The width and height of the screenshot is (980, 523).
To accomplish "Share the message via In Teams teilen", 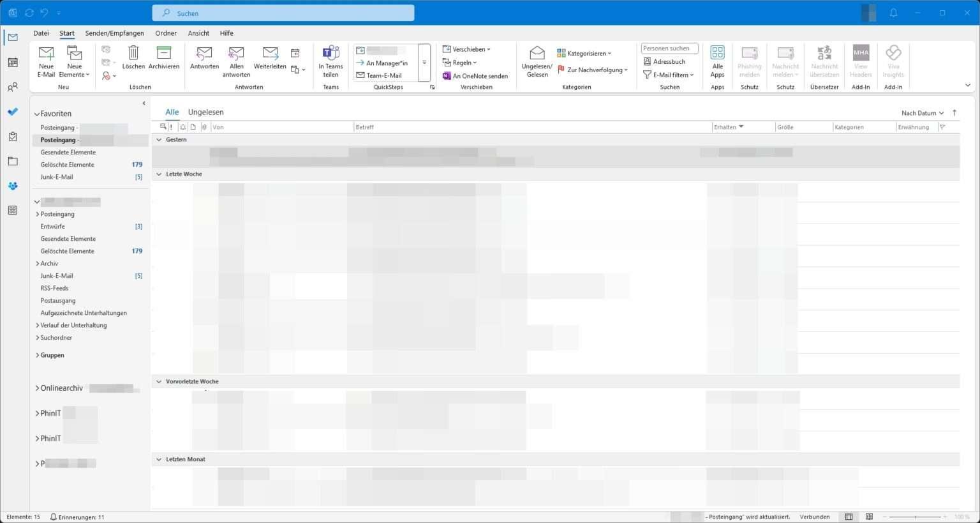I will tap(330, 63).
